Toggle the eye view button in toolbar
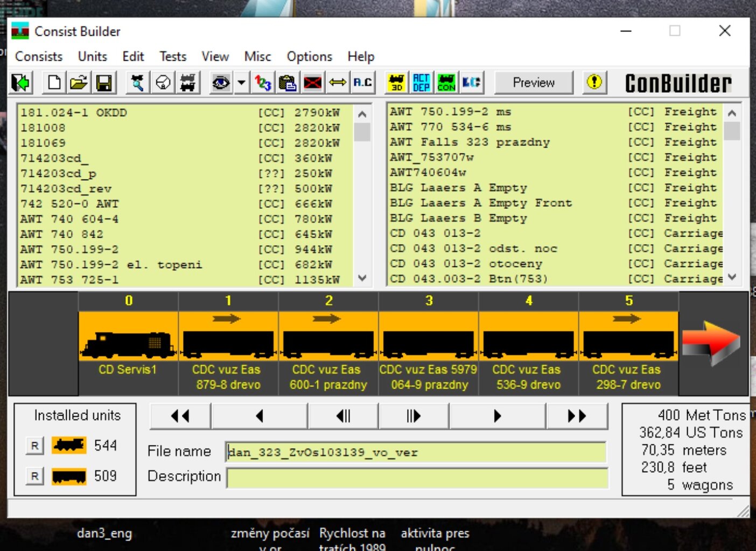Viewport: 756px width, 551px height. tap(221, 83)
